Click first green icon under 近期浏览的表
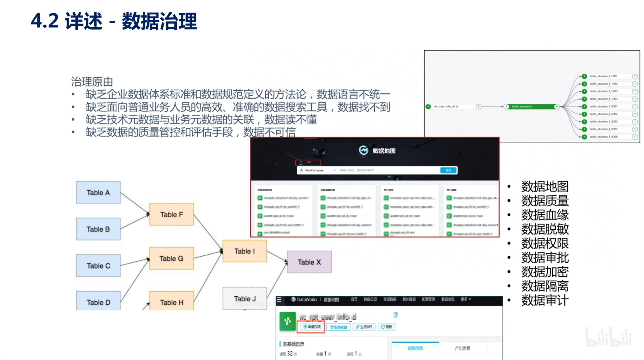Screen dimensions: 644x360 click(260, 198)
